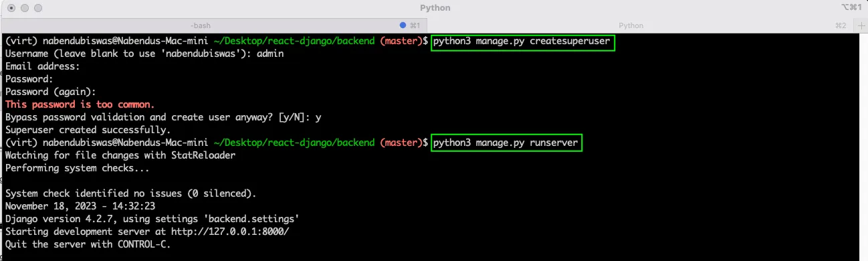The image size is (868, 261).
Task: Maximize the terminal window with green button
Action: pyautogui.click(x=37, y=8)
